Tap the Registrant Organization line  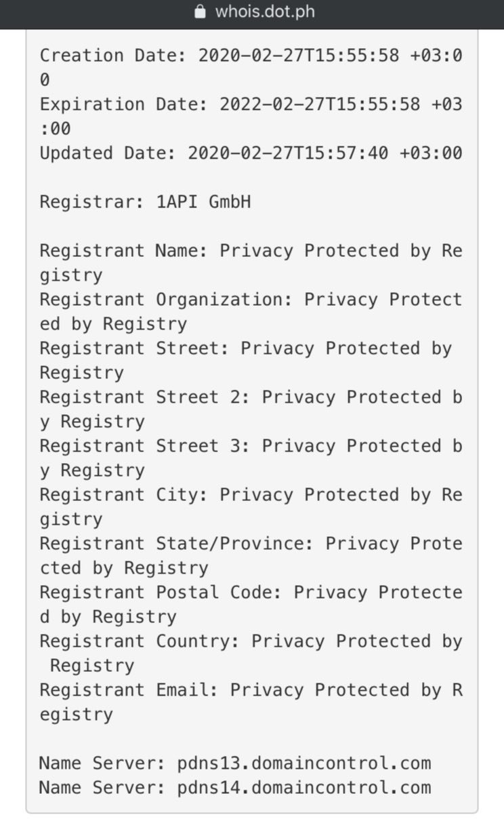[251, 312]
